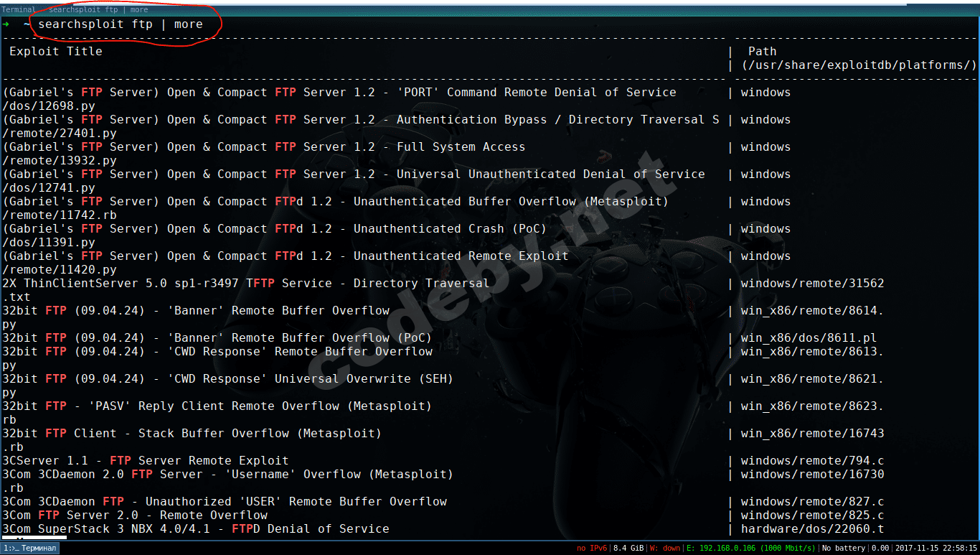Select the FTPd Unauthenticated Remote Exploit row
The width and height of the screenshot is (980, 555).
tap(286, 256)
